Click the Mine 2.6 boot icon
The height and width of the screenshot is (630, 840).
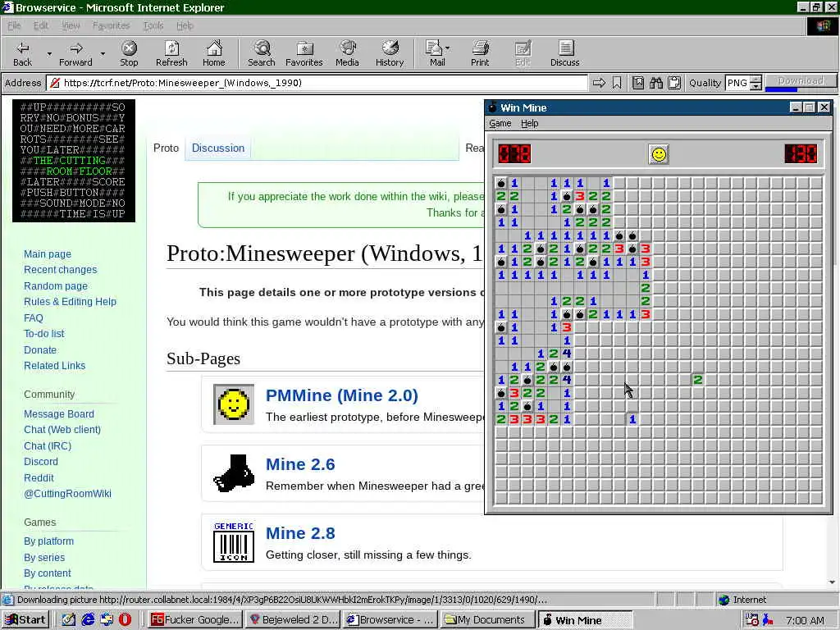[x=234, y=473]
